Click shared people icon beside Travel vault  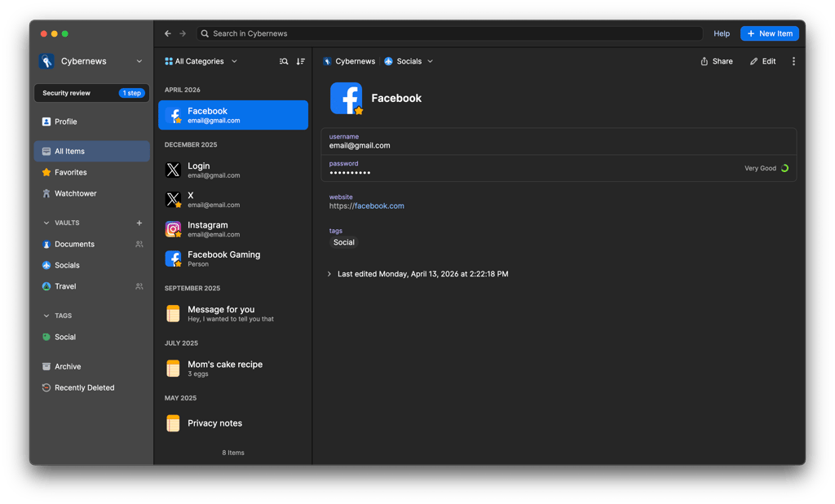point(139,286)
